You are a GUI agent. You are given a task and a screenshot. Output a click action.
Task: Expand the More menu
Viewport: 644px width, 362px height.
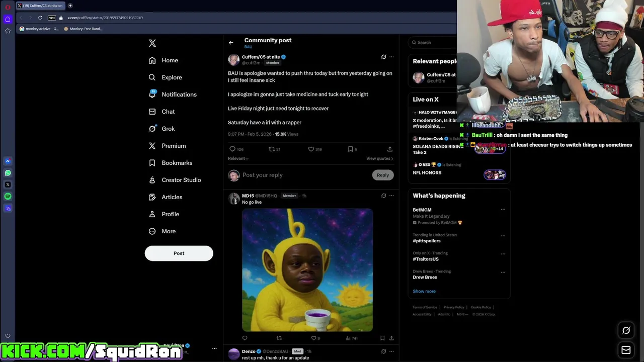pyautogui.click(x=162, y=231)
